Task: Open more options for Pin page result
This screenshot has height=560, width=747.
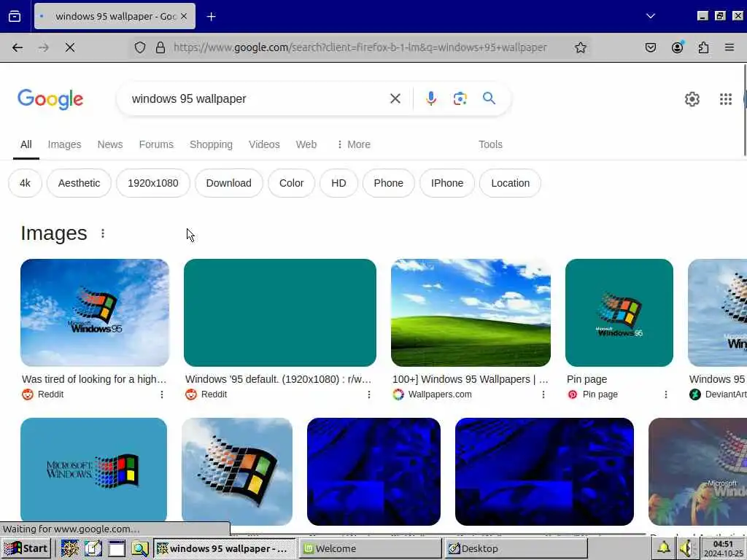Action: point(665,394)
